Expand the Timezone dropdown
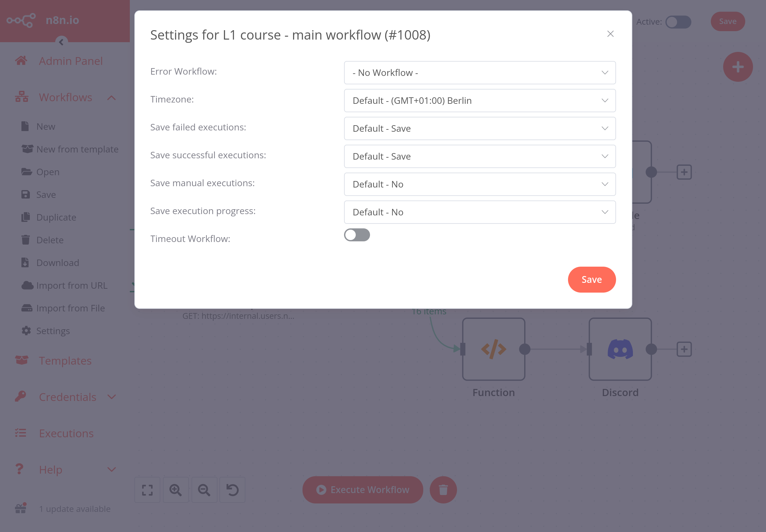This screenshot has height=532, width=766. 480,100
